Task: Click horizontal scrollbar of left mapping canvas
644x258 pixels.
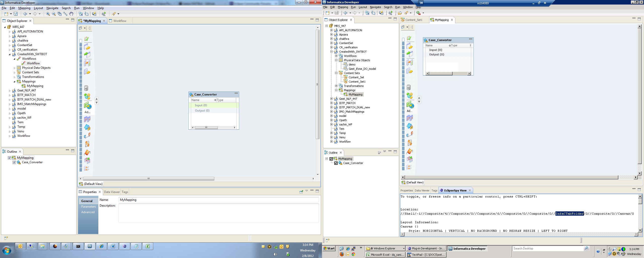Action: (x=148, y=179)
